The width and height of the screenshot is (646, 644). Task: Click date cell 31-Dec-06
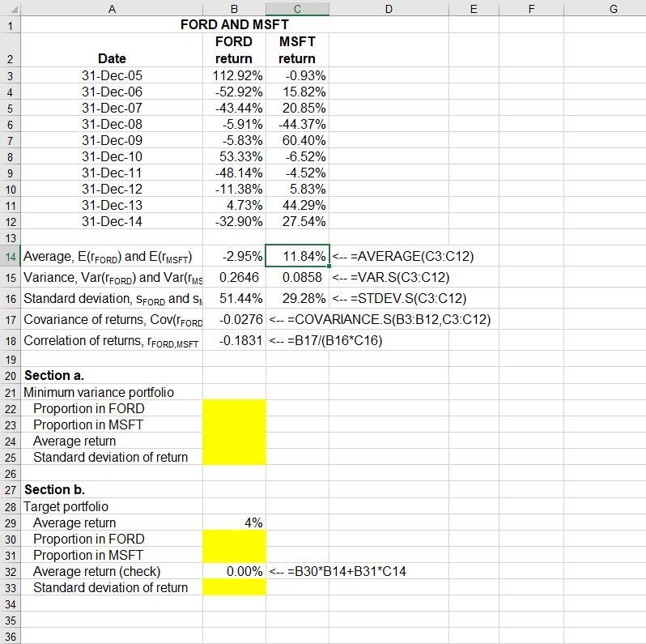112,92
